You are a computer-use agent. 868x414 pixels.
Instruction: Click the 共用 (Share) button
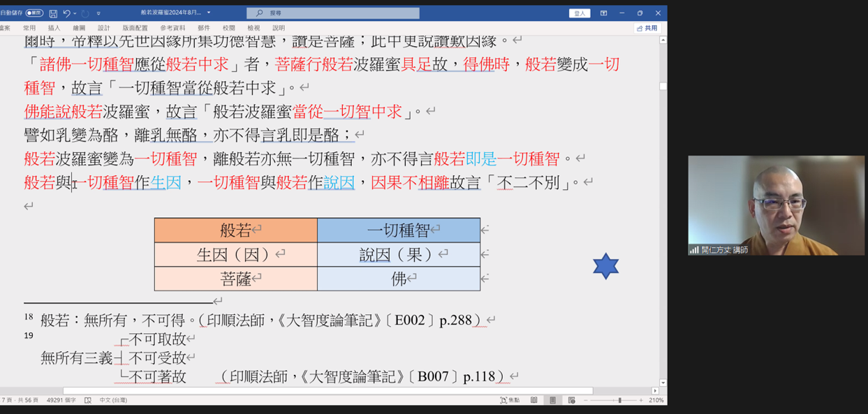(647, 28)
